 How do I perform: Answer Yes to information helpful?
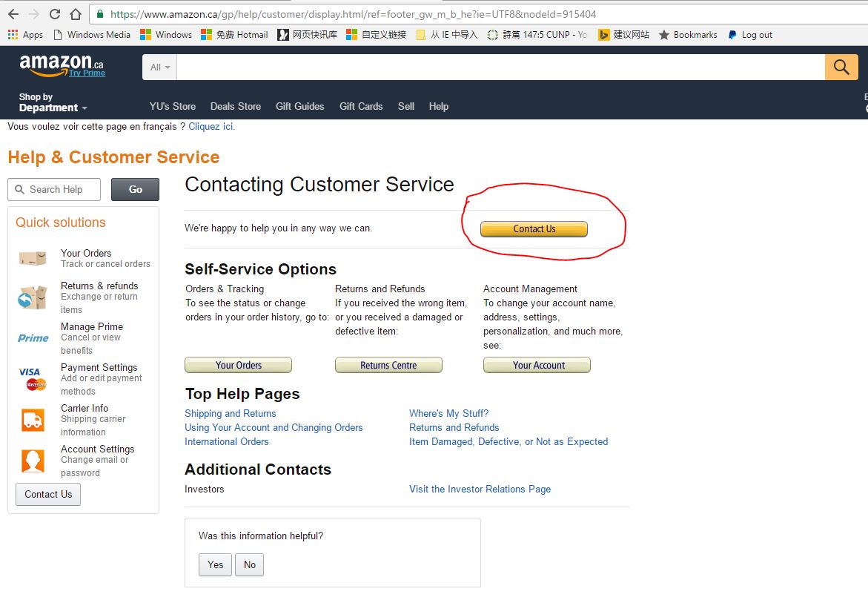coord(216,564)
